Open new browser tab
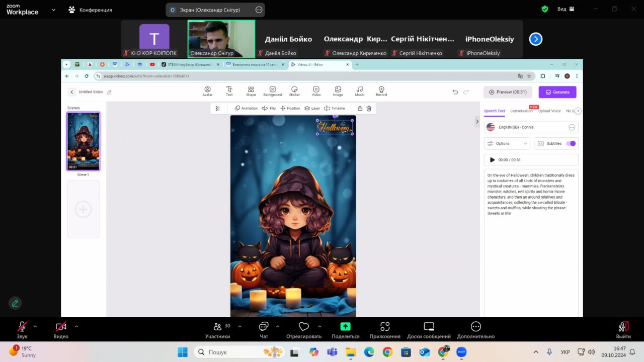 [357, 64]
